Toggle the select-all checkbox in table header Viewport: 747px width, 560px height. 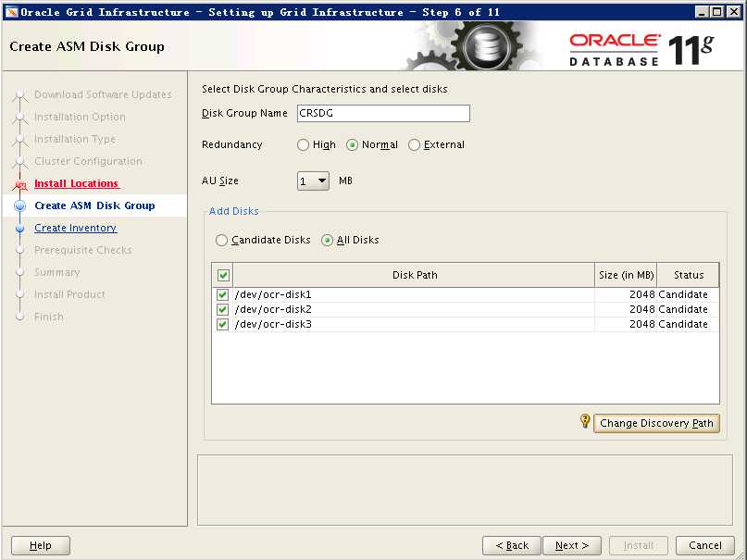click(223, 275)
